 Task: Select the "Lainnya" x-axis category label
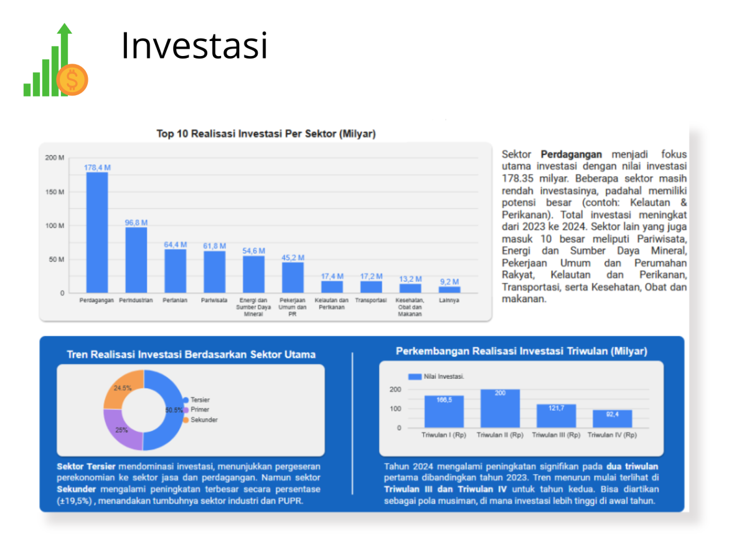[x=450, y=301]
